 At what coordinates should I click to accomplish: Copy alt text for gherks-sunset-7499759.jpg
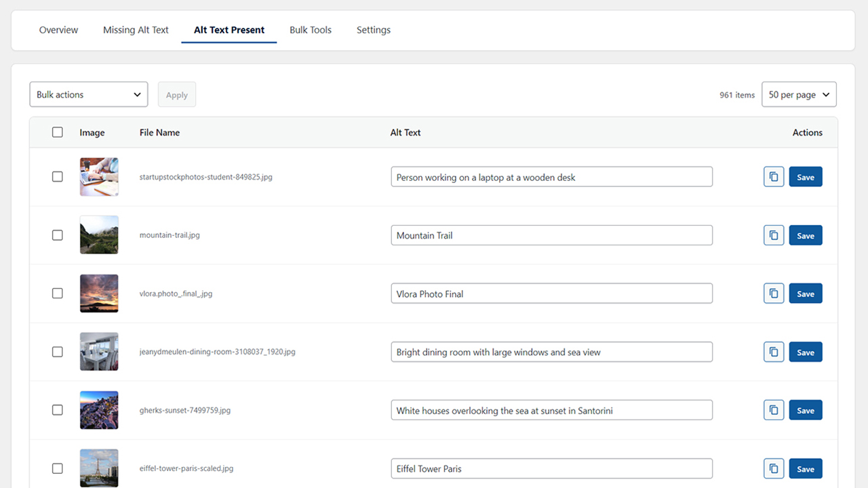click(774, 410)
